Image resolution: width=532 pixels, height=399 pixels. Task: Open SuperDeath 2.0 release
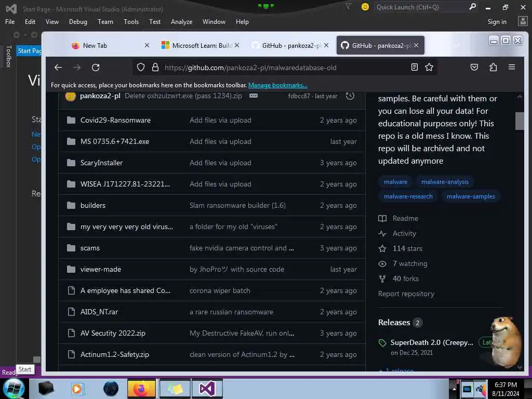tap(432, 343)
